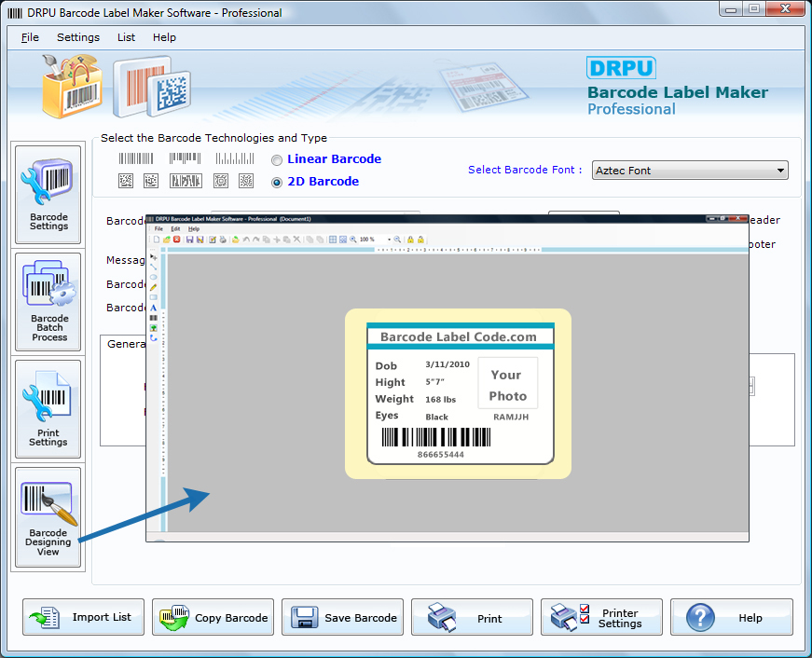Image resolution: width=812 pixels, height=658 pixels.
Task: Select the Arc drawing tool
Action: tap(154, 338)
